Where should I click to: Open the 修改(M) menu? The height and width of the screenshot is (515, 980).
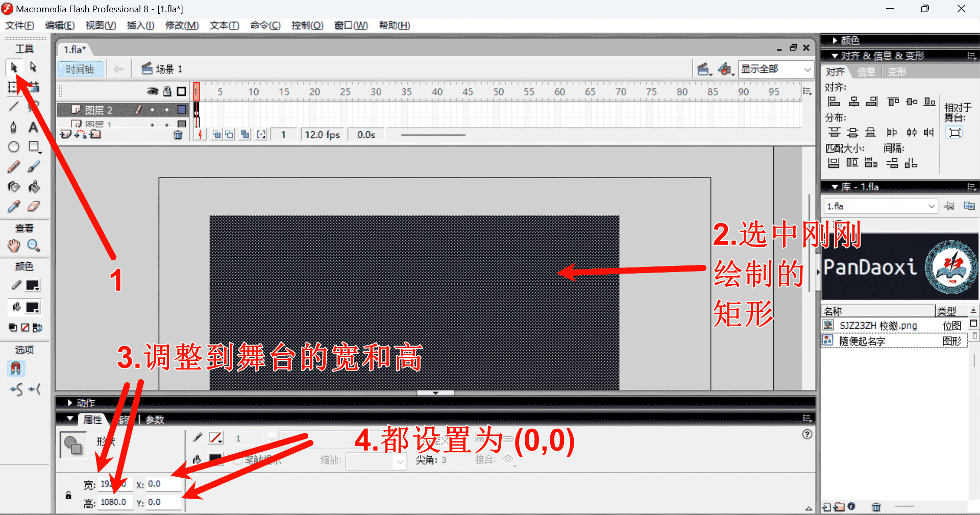[182, 26]
